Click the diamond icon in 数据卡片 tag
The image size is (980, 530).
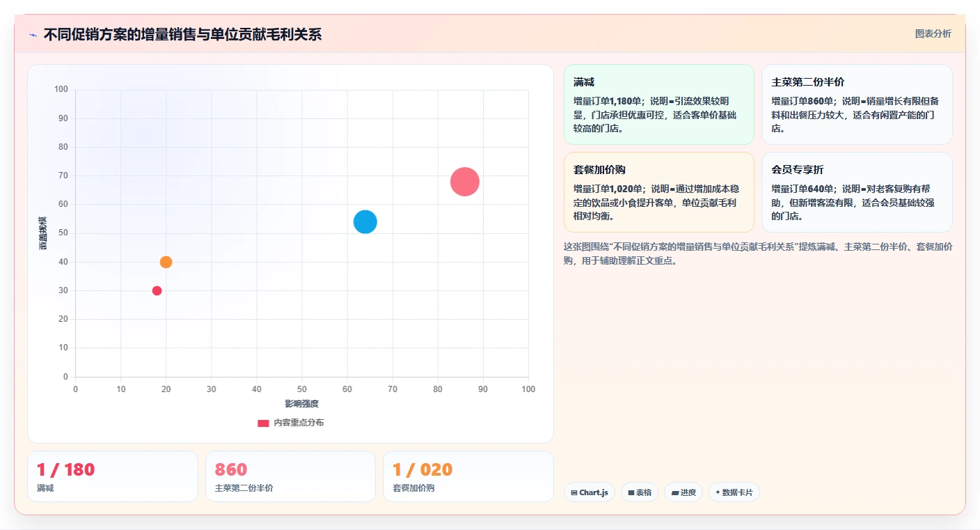[x=718, y=492]
